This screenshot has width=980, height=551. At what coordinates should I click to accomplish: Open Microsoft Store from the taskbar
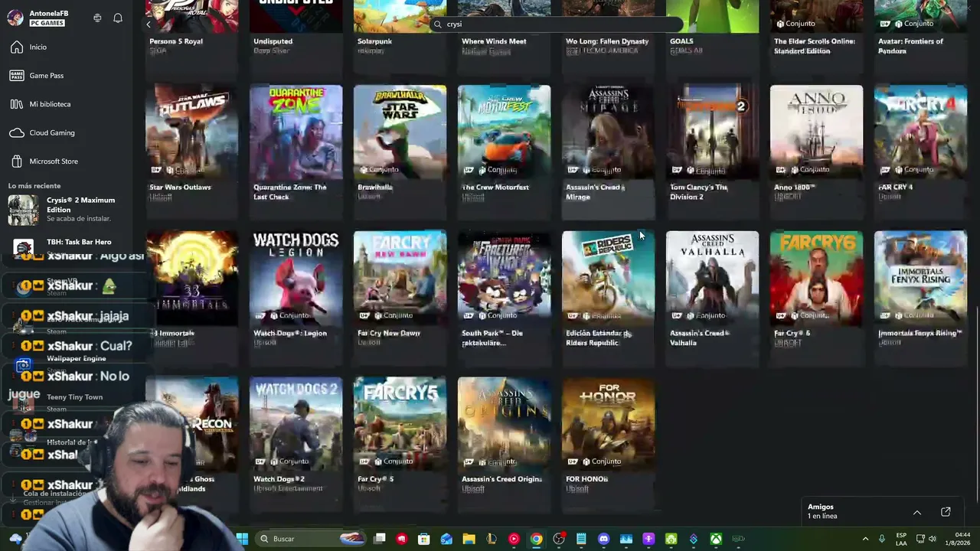click(x=424, y=539)
